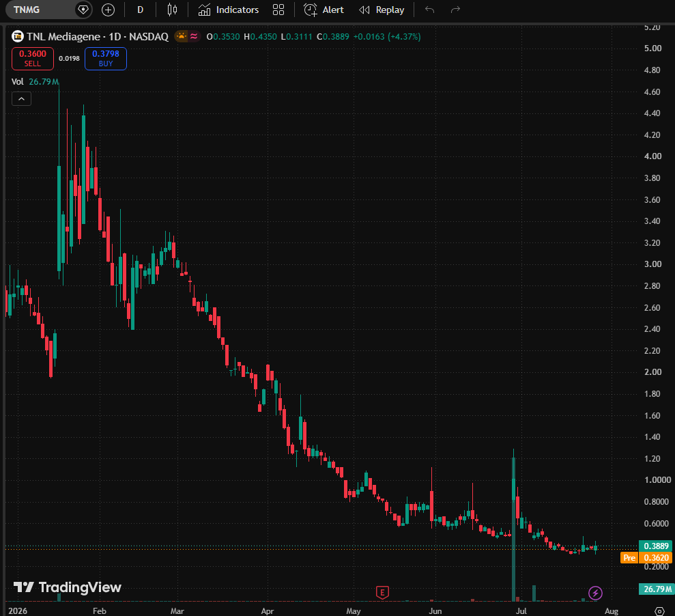Click the earnings E marker
675x616 pixels.
pos(382,593)
